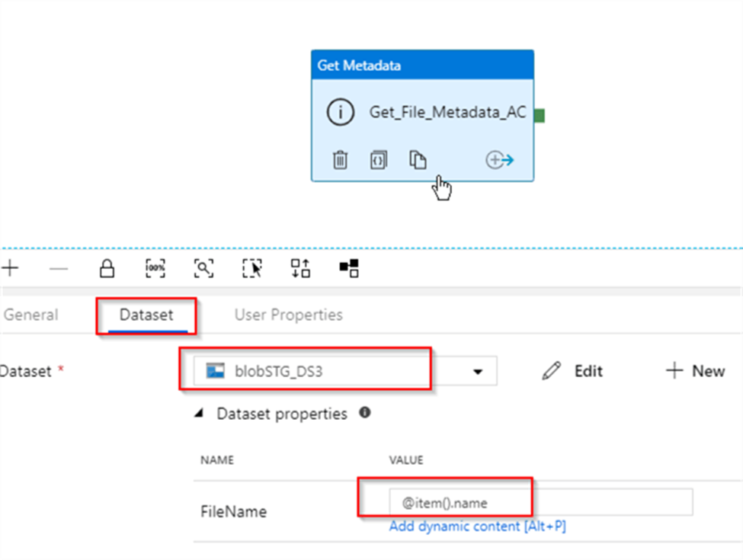Viewport: 743px width, 560px height.
Task: Zoom in with the plus canvas icon
Action: [x=10, y=268]
